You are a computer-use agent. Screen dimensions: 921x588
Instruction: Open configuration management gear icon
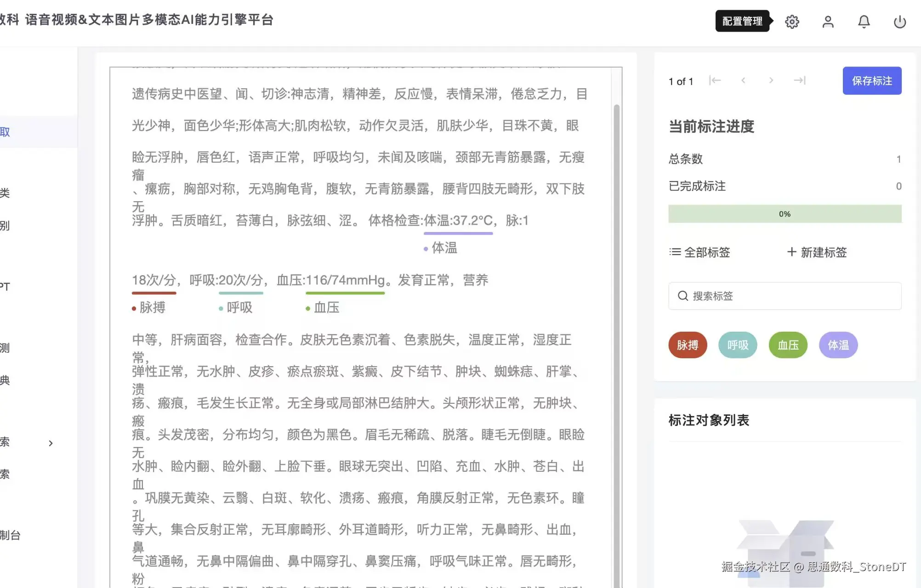pyautogui.click(x=792, y=22)
